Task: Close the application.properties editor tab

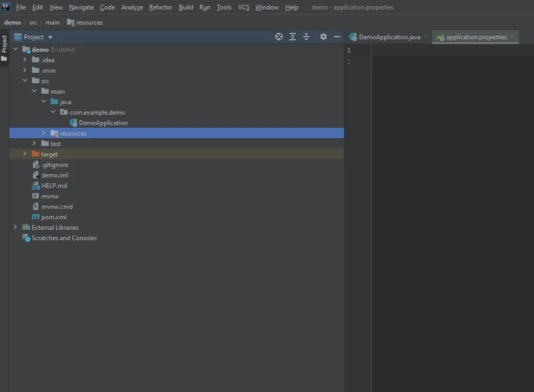Action: click(x=513, y=37)
